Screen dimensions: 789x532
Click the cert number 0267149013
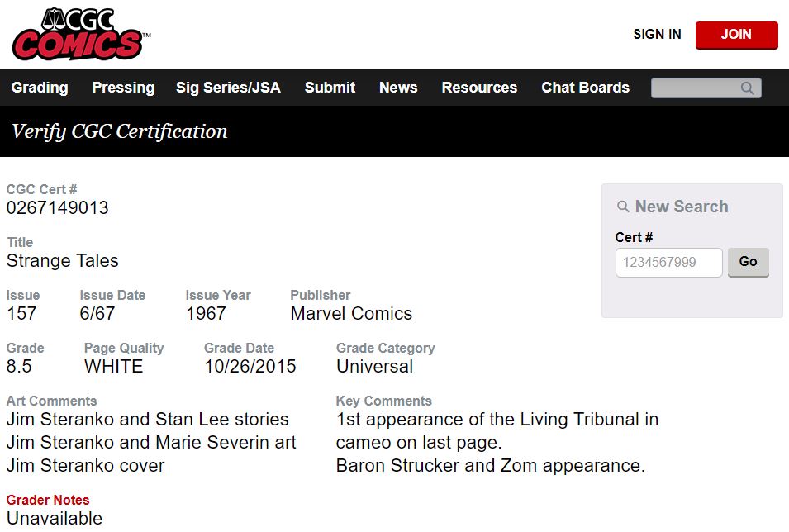(x=57, y=207)
